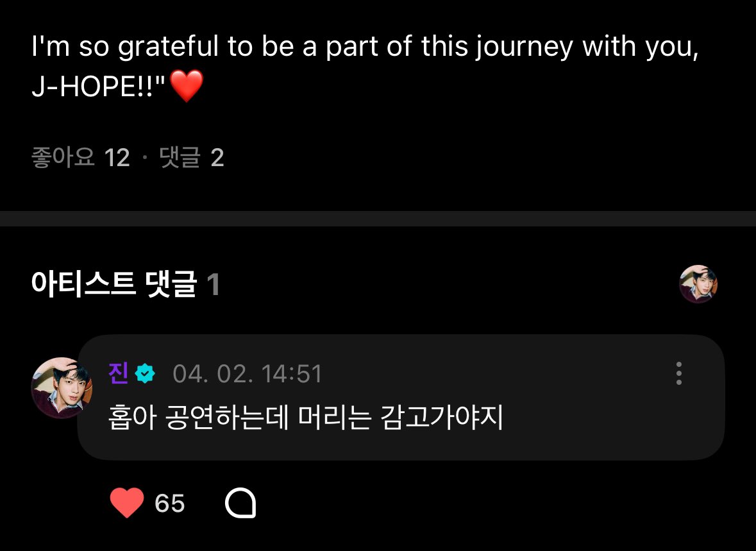Tap the number 2 beside 댓글
The height and width of the screenshot is (551, 756).
tap(217, 158)
